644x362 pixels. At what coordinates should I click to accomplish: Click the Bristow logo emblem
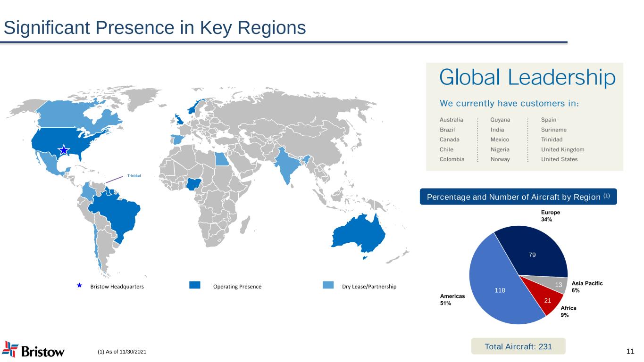[10, 348]
